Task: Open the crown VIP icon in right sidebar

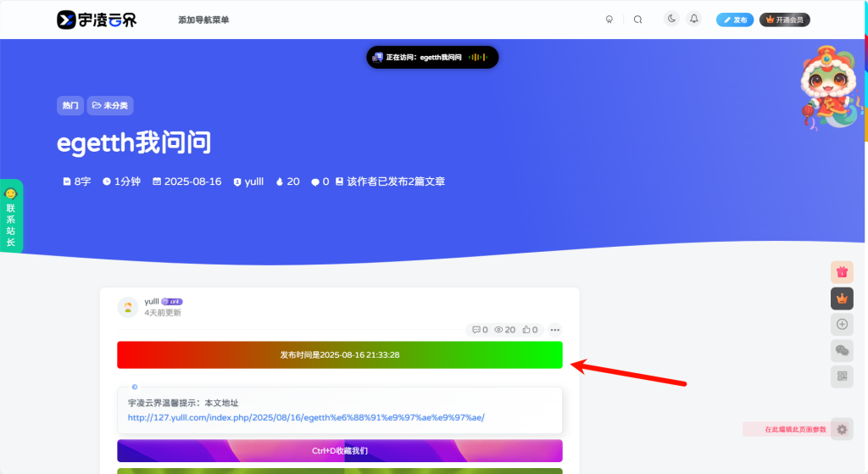Action: [x=842, y=298]
